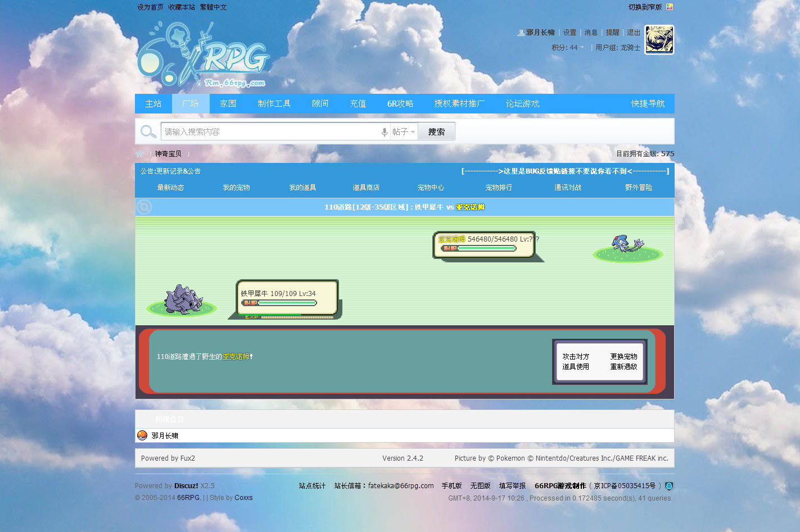800x532 pixels.
Task: Click the 铁甲犀牛 HP bar
Action: [279, 303]
